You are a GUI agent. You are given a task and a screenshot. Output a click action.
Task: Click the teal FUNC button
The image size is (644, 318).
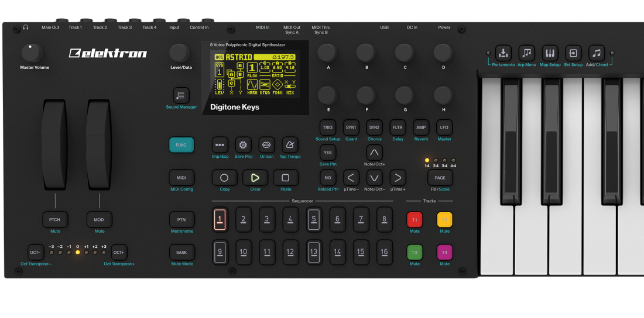click(x=181, y=145)
